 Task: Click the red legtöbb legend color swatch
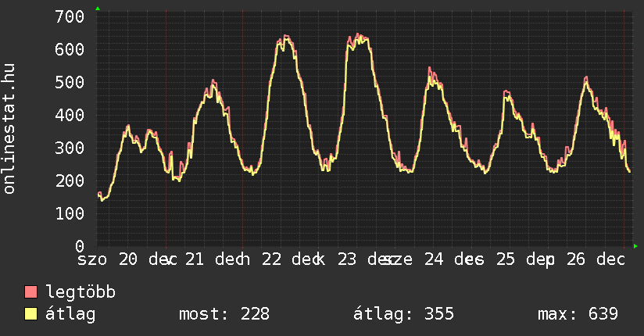pos(31,293)
